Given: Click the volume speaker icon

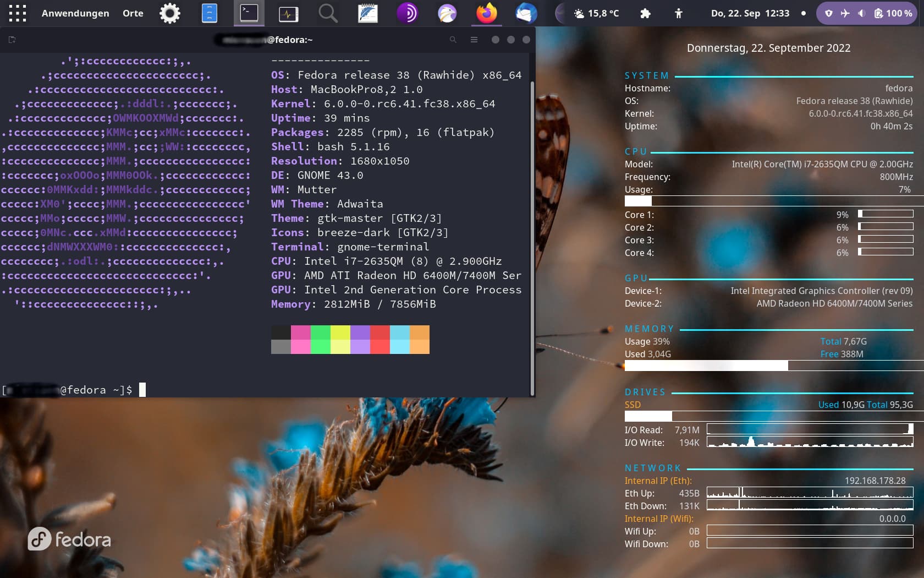Looking at the screenshot, I should click(861, 13).
